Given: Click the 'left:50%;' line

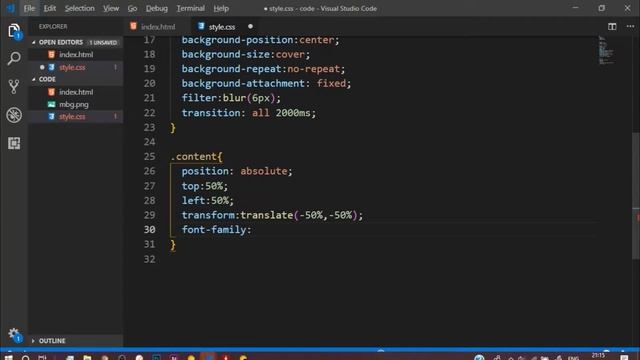Looking at the screenshot, I should pyautogui.click(x=208, y=201).
